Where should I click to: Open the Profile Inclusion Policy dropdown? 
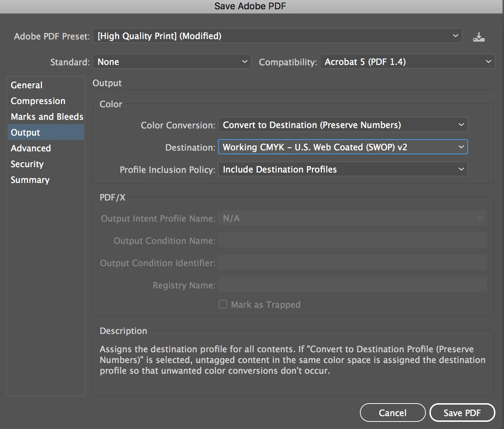(343, 169)
